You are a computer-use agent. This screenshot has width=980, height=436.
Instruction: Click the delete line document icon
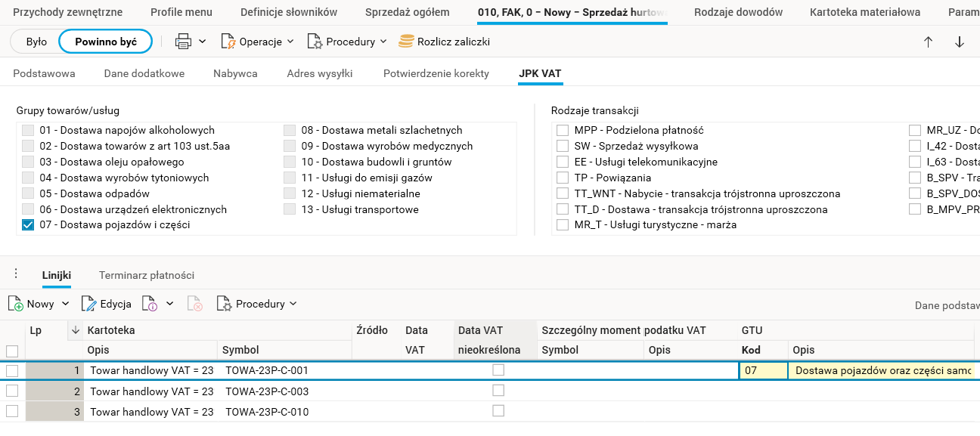[x=195, y=304]
